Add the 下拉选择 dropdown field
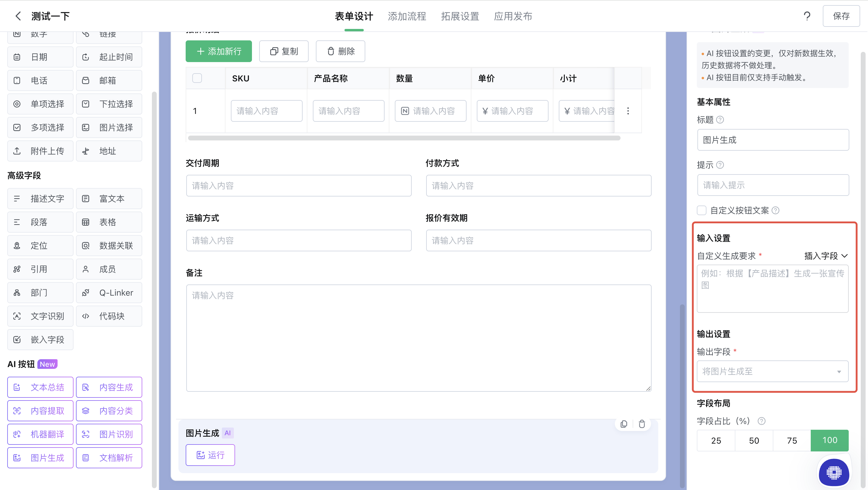 tap(109, 104)
